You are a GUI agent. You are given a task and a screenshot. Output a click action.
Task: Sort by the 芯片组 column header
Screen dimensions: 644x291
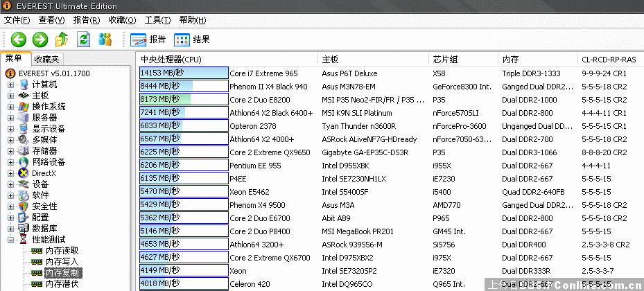click(x=463, y=60)
